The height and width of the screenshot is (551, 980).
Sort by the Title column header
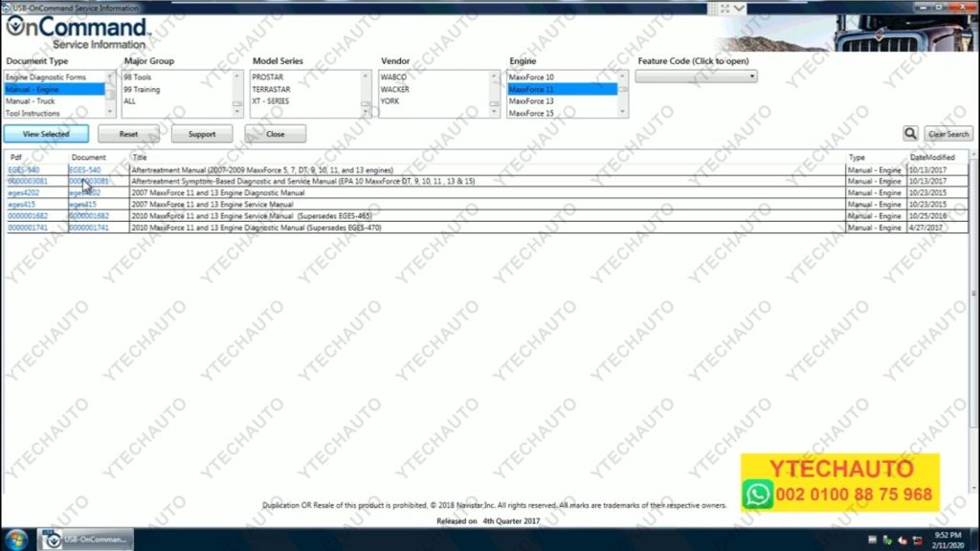pos(140,158)
